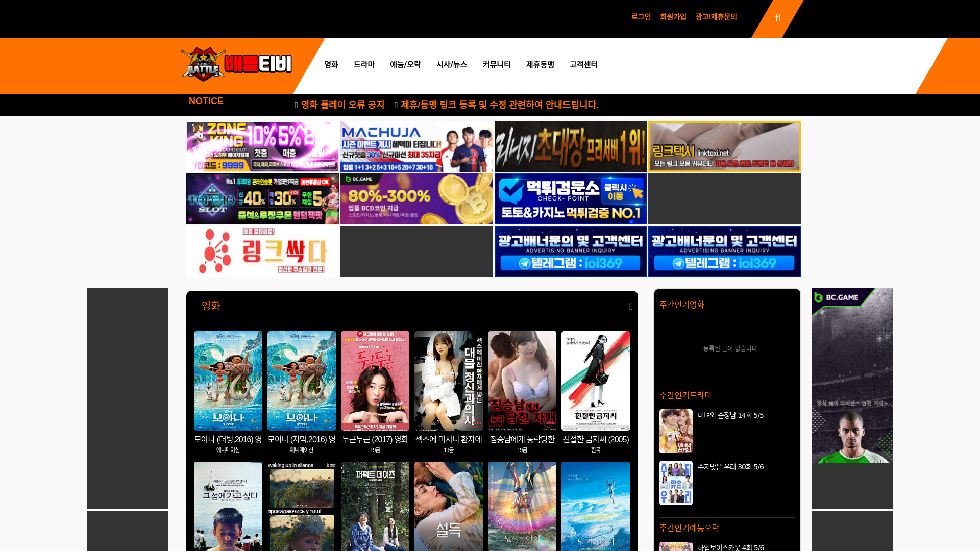This screenshot has height=551, width=980.
Task: Click the 주간인기영화 heading
Action: (682, 305)
